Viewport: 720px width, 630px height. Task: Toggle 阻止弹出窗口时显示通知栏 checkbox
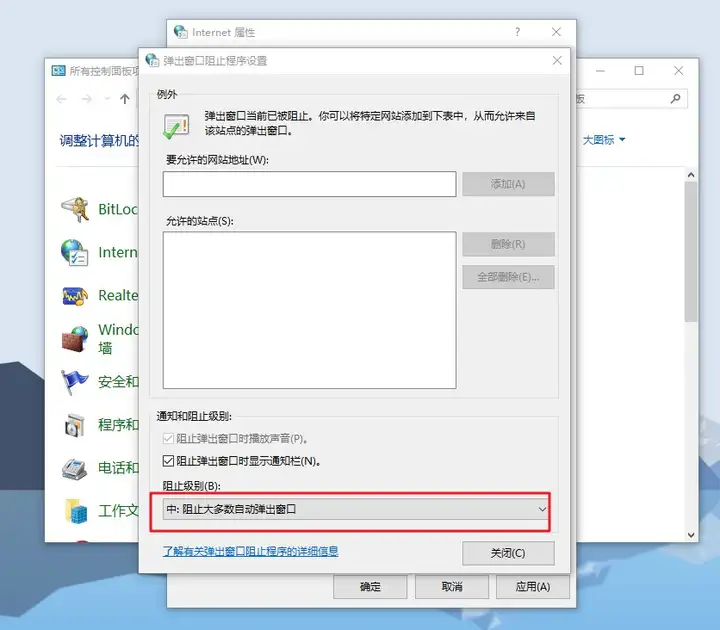point(168,461)
